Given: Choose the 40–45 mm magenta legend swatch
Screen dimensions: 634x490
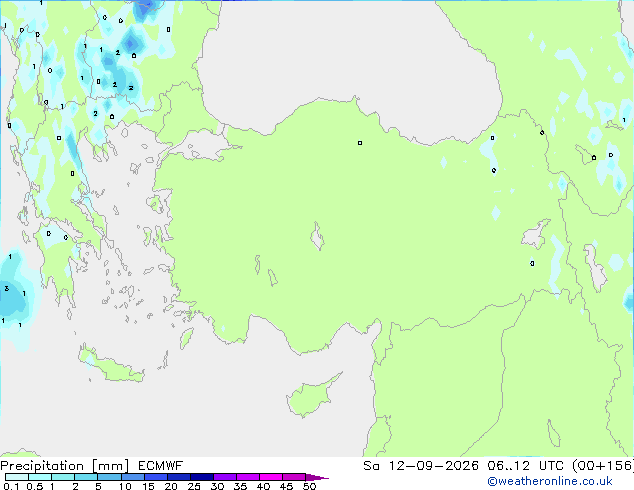Looking at the screenshot, I should 271,477.
